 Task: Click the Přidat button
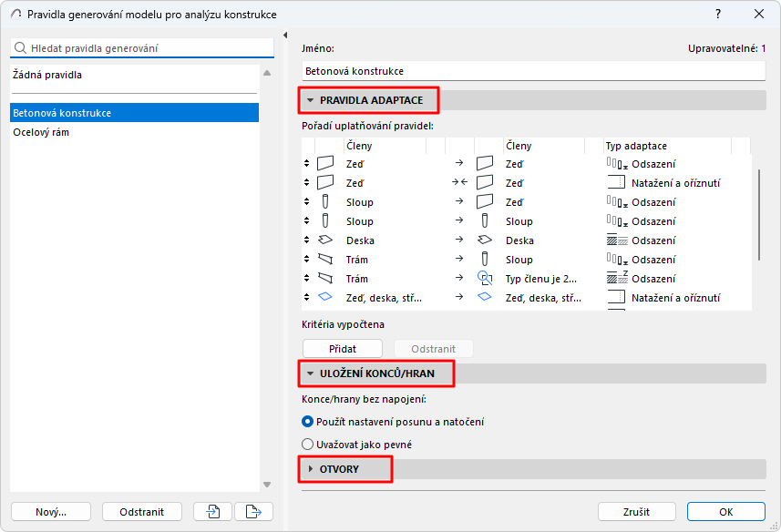point(343,349)
